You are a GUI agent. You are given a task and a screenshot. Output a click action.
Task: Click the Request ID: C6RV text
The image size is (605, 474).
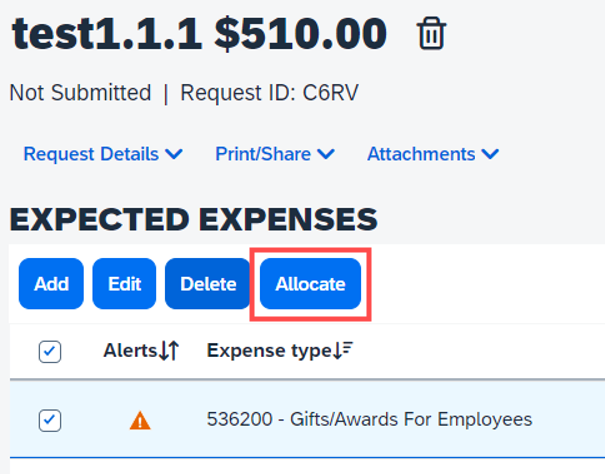269,93
